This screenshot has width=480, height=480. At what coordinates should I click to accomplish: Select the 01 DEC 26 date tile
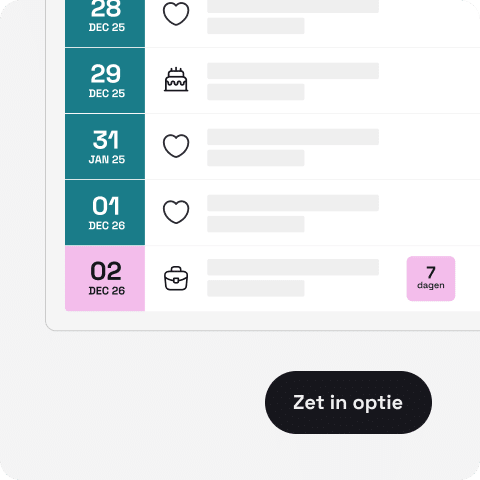tap(105, 213)
